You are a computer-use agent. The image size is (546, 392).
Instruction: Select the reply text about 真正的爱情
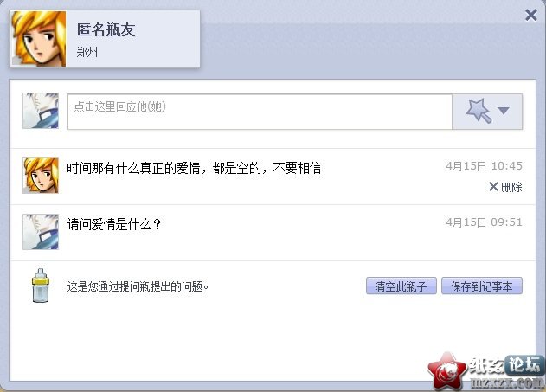click(x=194, y=168)
